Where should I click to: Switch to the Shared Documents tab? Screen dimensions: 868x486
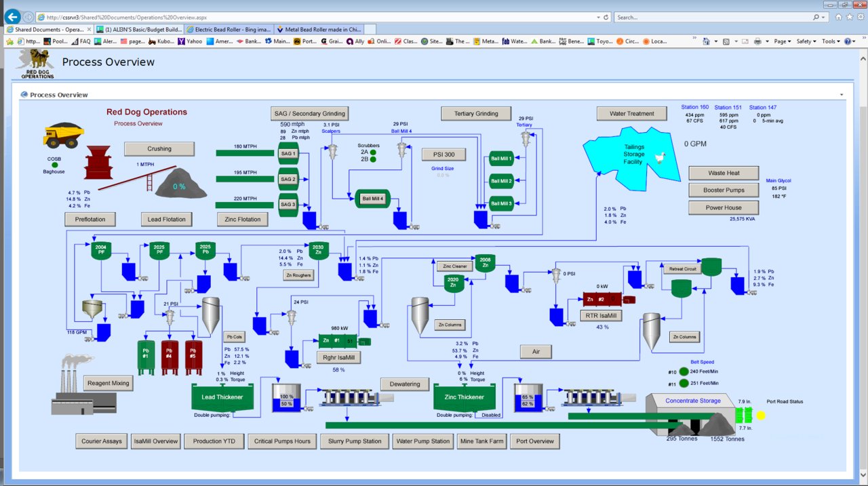50,29
